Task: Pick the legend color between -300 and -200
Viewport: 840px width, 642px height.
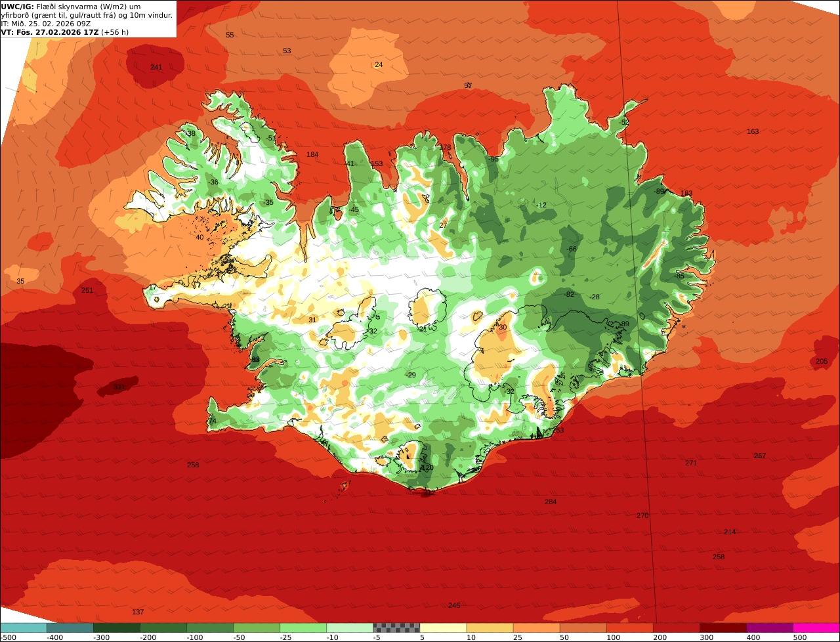Action: point(117,628)
